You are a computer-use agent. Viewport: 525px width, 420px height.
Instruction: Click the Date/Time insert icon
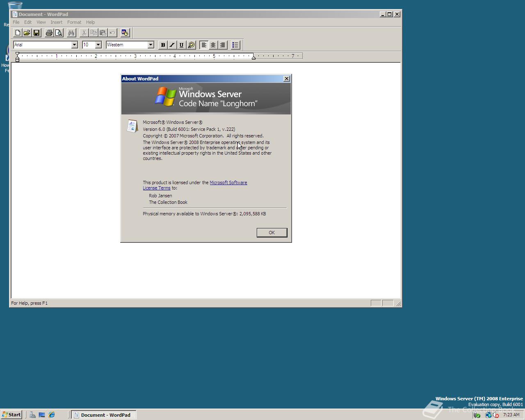pyautogui.click(x=125, y=33)
